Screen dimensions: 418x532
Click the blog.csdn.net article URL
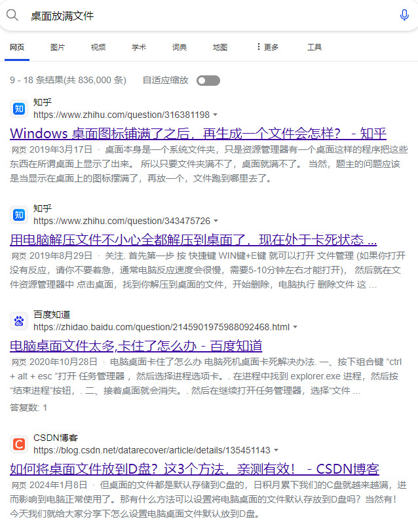(151, 450)
